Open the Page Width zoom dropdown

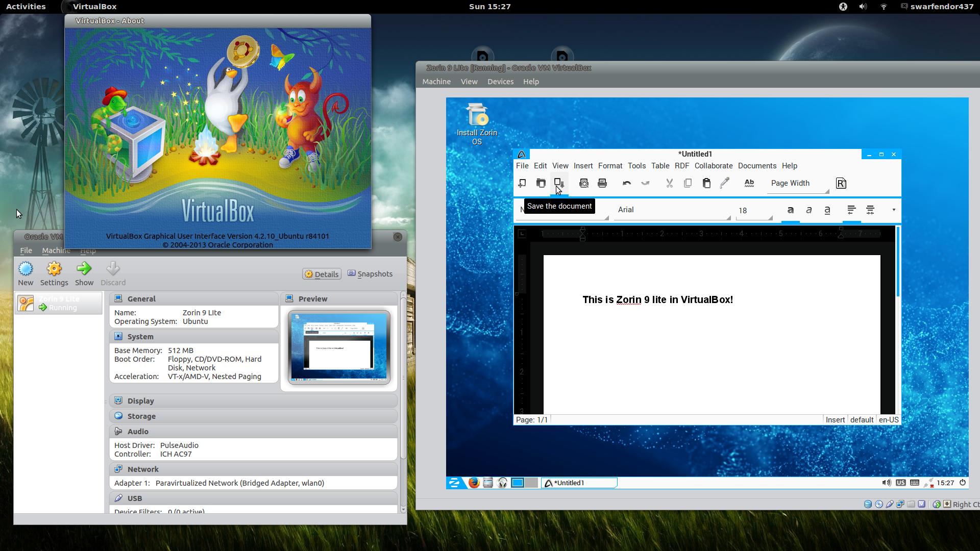[x=798, y=184]
